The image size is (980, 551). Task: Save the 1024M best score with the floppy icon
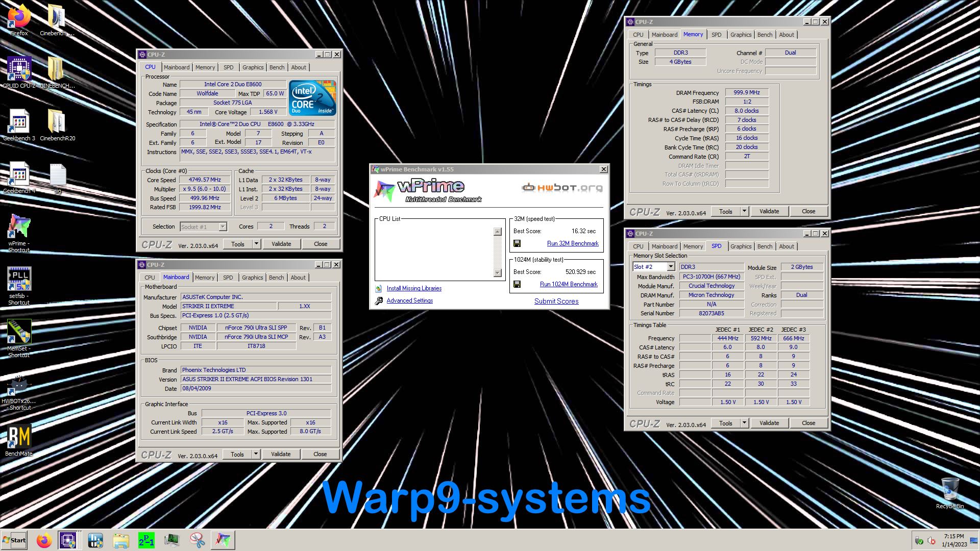(x=517, y=284)
